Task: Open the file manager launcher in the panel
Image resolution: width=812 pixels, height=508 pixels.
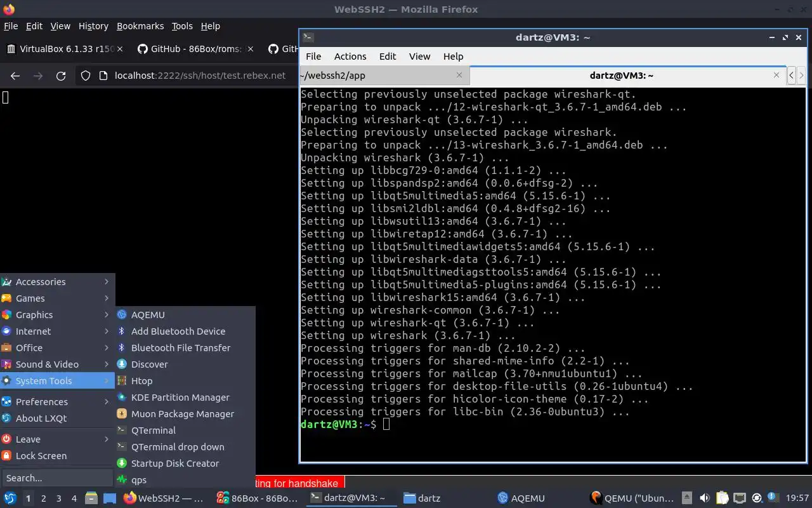Action: [91, 498]
